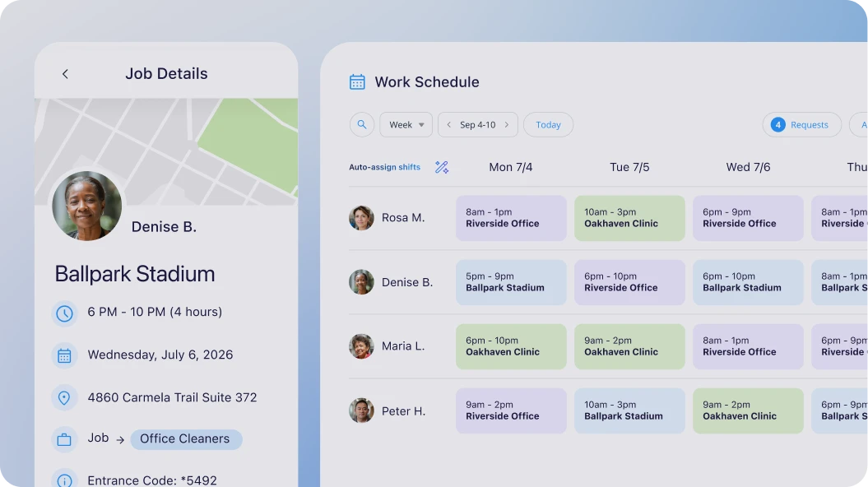
Task: Click the briefcase icon beside Job
Action: [x=64, y=440]
